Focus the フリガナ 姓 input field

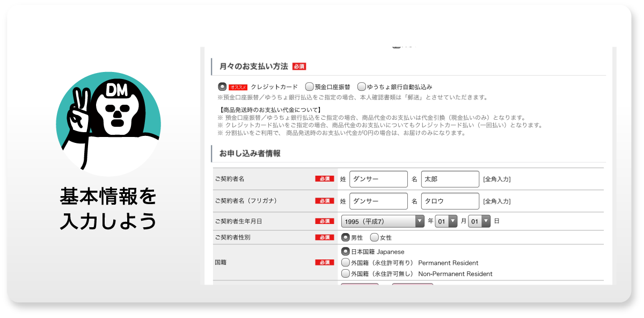[378, 201]
